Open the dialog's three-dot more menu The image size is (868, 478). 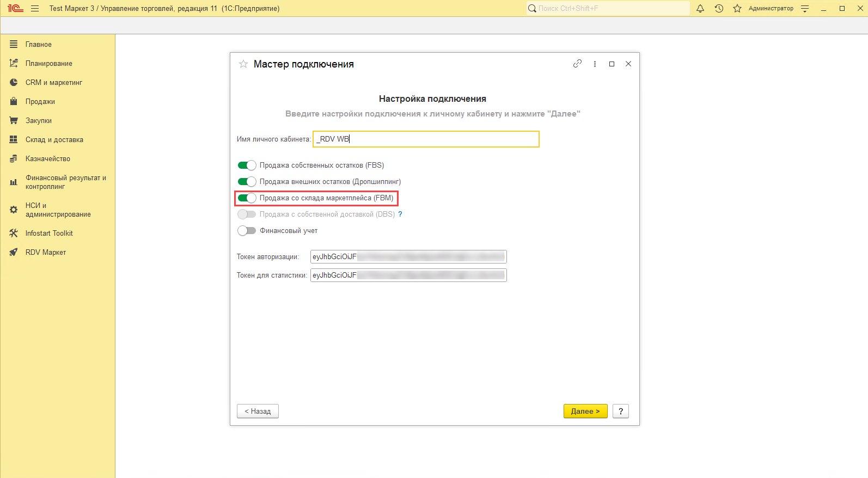[595, 64]
